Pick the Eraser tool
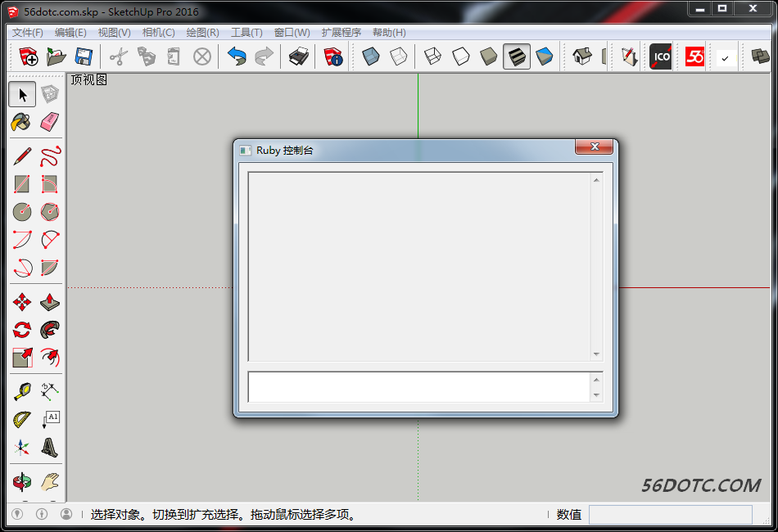This screenshot has height=532, width=778. pos(49,122)
